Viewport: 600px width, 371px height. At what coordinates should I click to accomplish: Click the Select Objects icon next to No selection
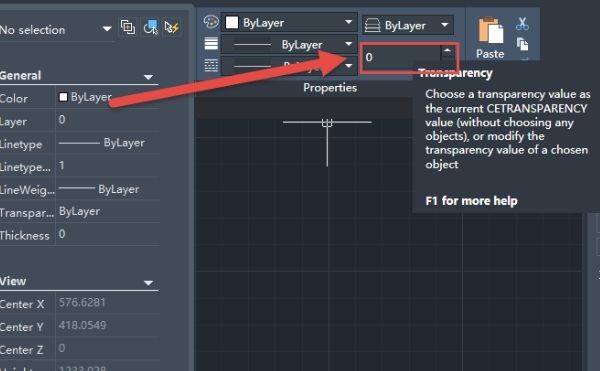tap(150, 27)
